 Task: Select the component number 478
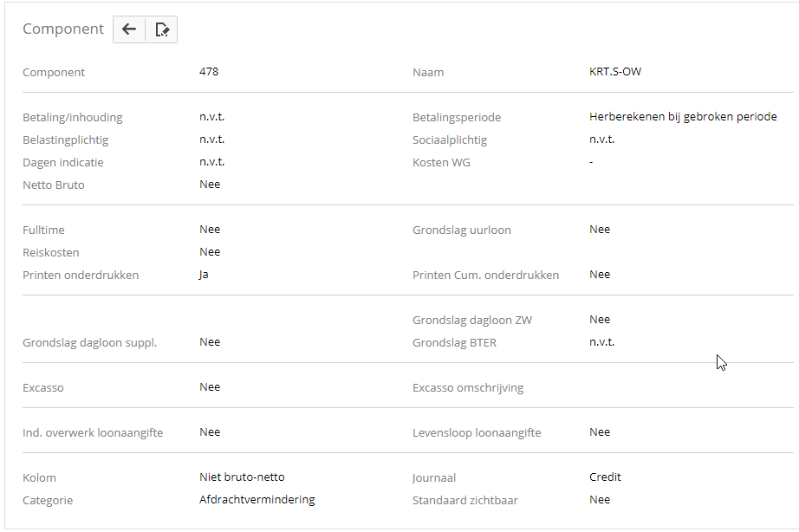point(209,72)
